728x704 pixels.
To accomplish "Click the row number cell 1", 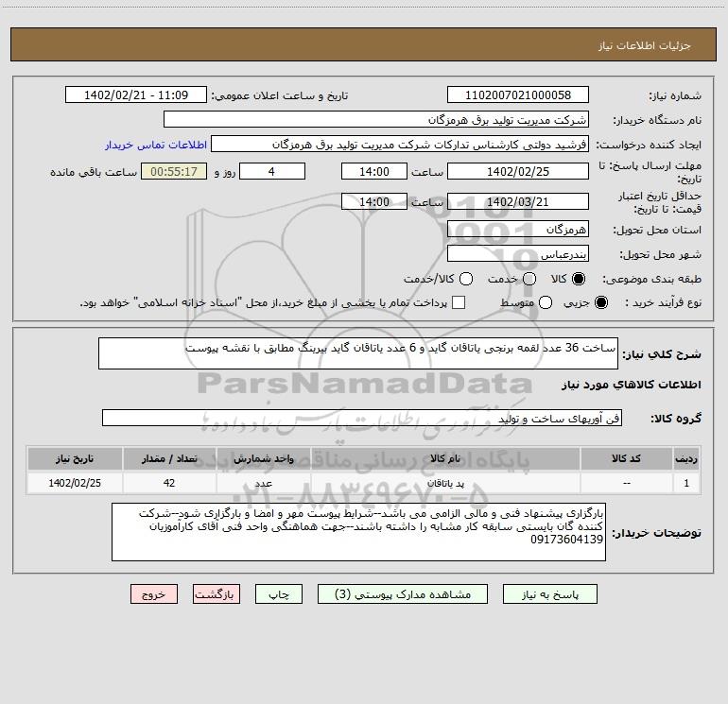I will [686, 484].
